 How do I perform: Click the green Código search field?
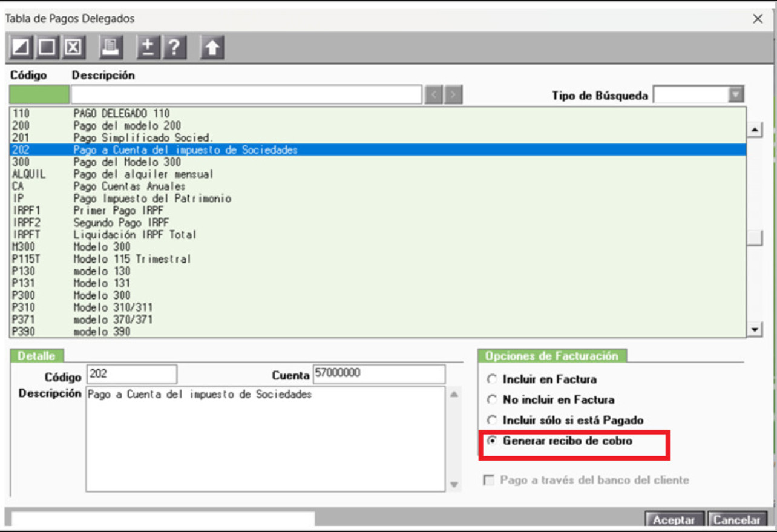(x=39, y=95)
